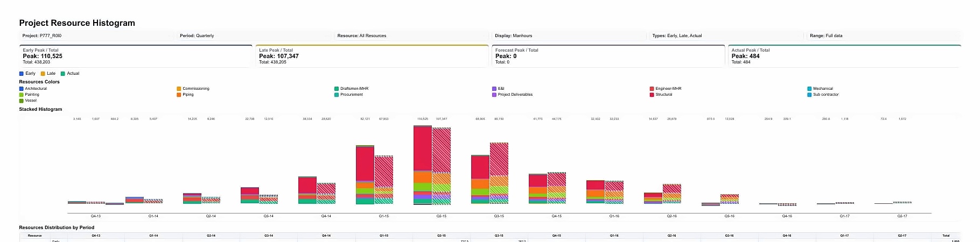
Task: Click the Q3-15 hatched late bar
Action: 499,173
